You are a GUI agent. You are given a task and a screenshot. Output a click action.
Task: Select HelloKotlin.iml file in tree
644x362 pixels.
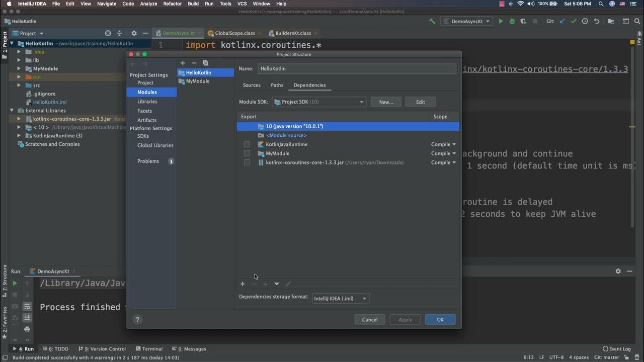click(49, 102)
